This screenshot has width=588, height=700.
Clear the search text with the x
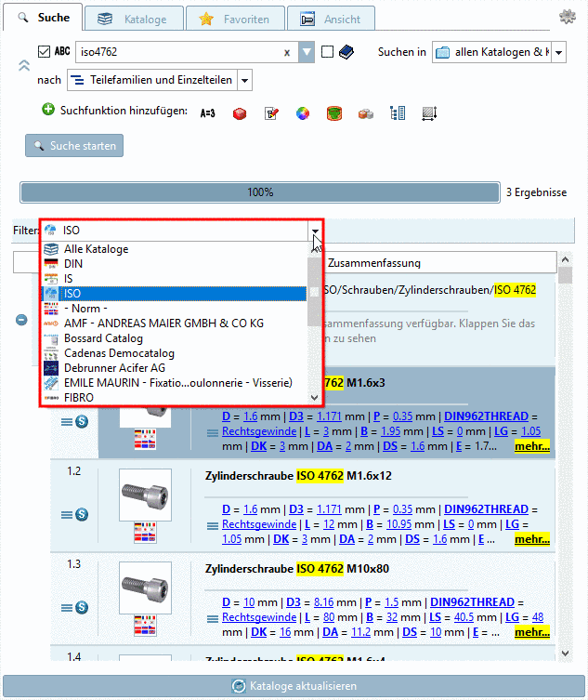coord(287,53)
